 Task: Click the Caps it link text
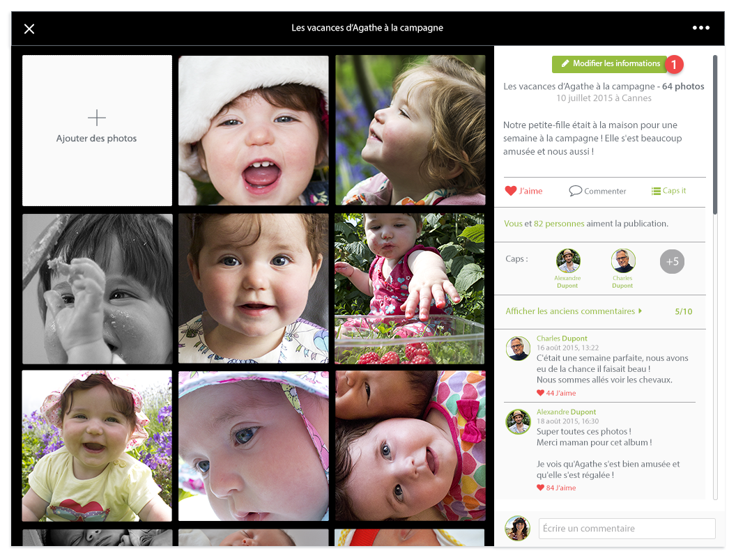point(675,190)
